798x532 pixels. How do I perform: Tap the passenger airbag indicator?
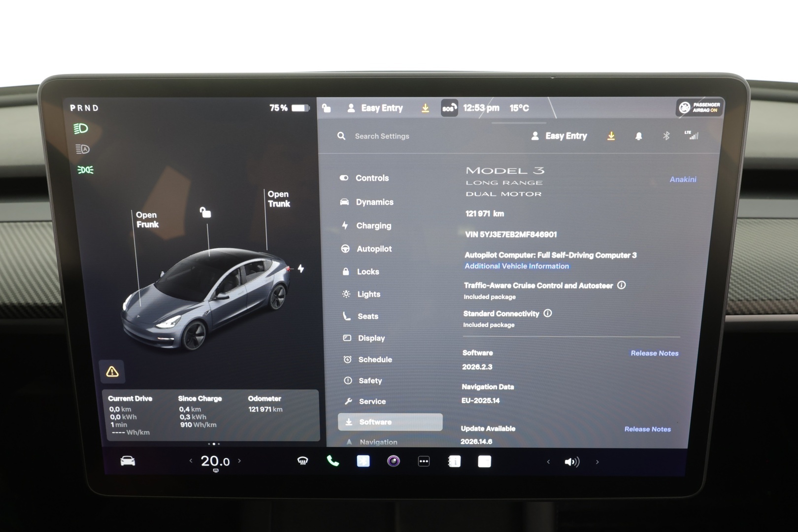tap(700, 107)
